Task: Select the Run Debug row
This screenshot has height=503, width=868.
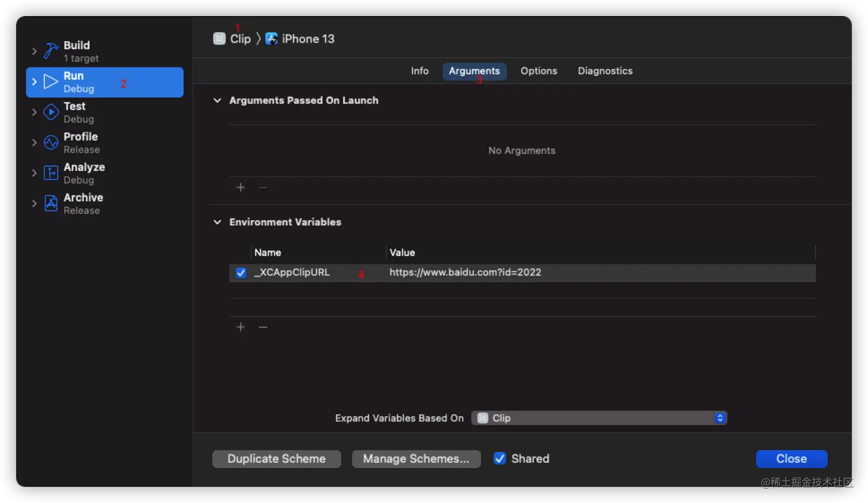Action: [x=105, y=82]
